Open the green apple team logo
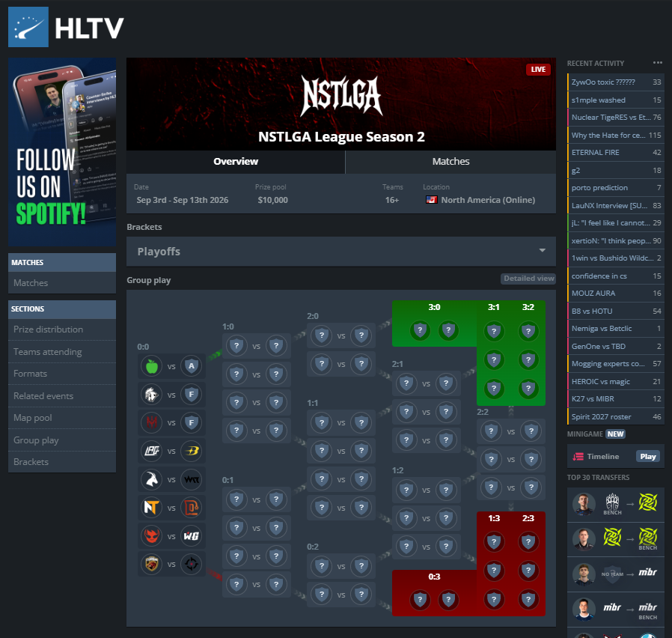This screenshot has height=638, width=672. [x=152, y=366]
